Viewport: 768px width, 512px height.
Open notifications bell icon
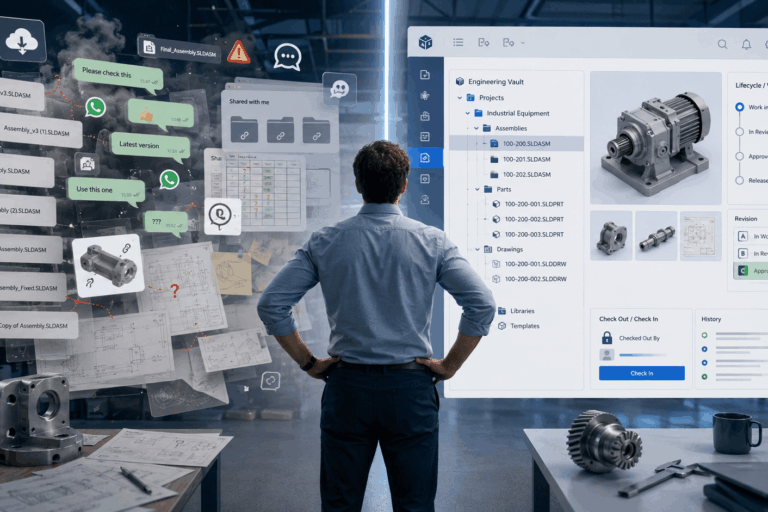pos(746,45)
